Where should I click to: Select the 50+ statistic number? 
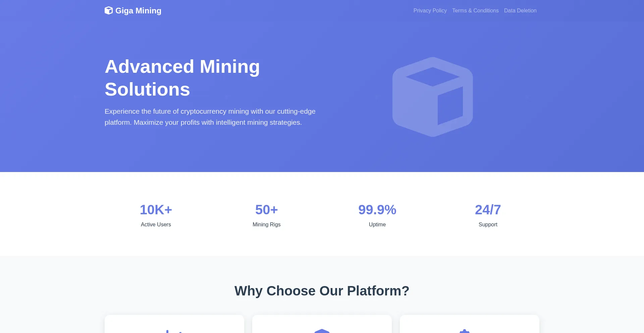click(266, 210)
